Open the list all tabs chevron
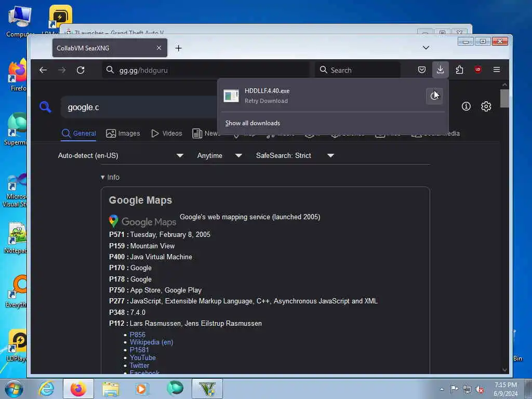Image resolution: width=532 pixels, height=399 pixels. coord(426,48)
